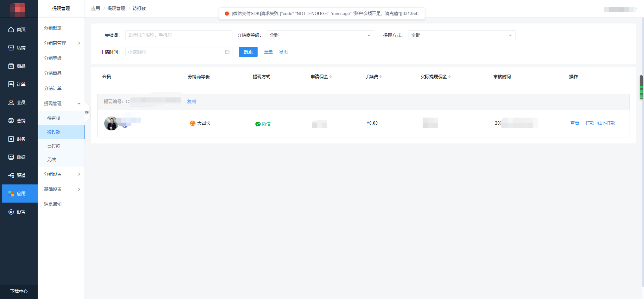Open the store (店铺) icon
Viewport: 644px width, 299px height.
pyautogui.click(x=11, y=48)
